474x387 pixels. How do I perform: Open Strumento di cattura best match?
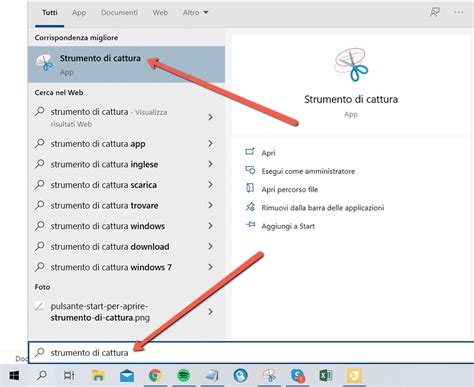pos(126,64)
